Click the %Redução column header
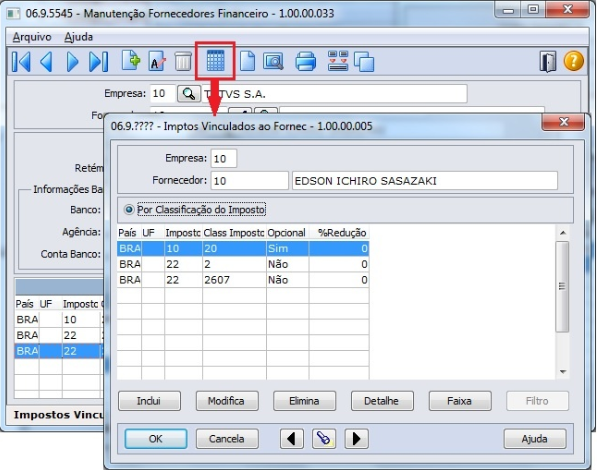Screen dimensions: 597x470 pyautogui.click(x=339, y=233)
